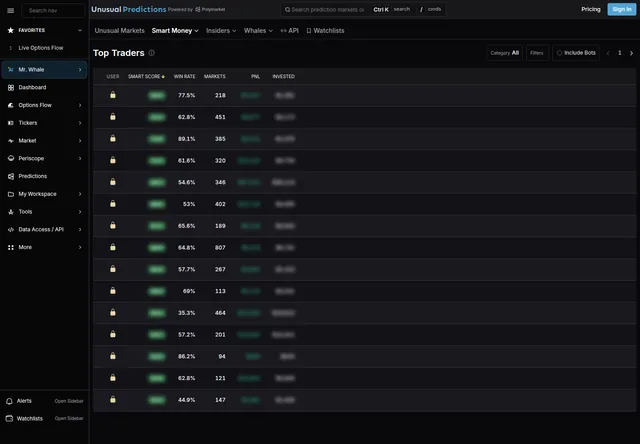This screenshot has width=640, height=444.
Task: Click the search magnifier icon in top bar
Action: pos(287,9)
